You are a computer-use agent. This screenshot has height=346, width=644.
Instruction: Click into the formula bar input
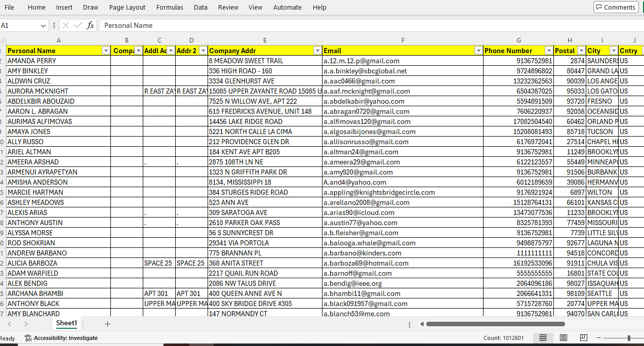tap(371, 25)
